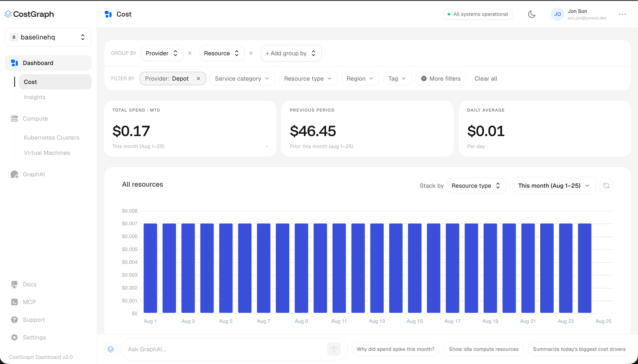Open the Provider group by dropdown

click(162, 53)
